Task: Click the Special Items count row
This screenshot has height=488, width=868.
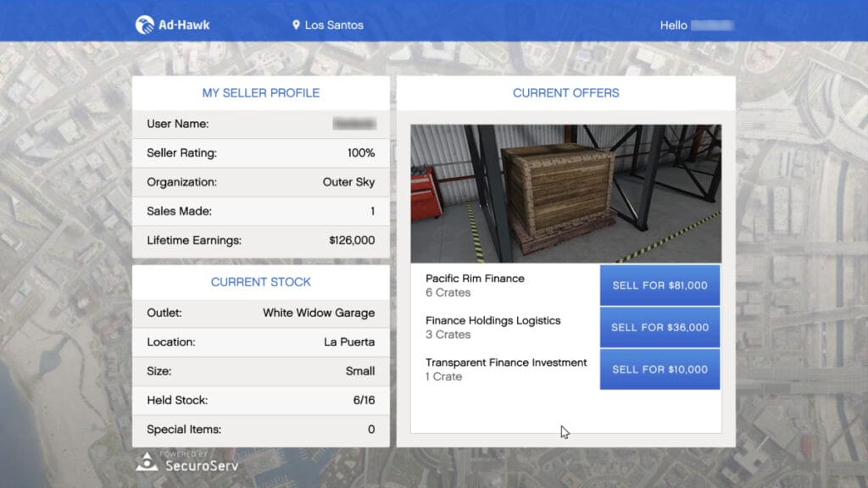Action: tap(370, 430)
